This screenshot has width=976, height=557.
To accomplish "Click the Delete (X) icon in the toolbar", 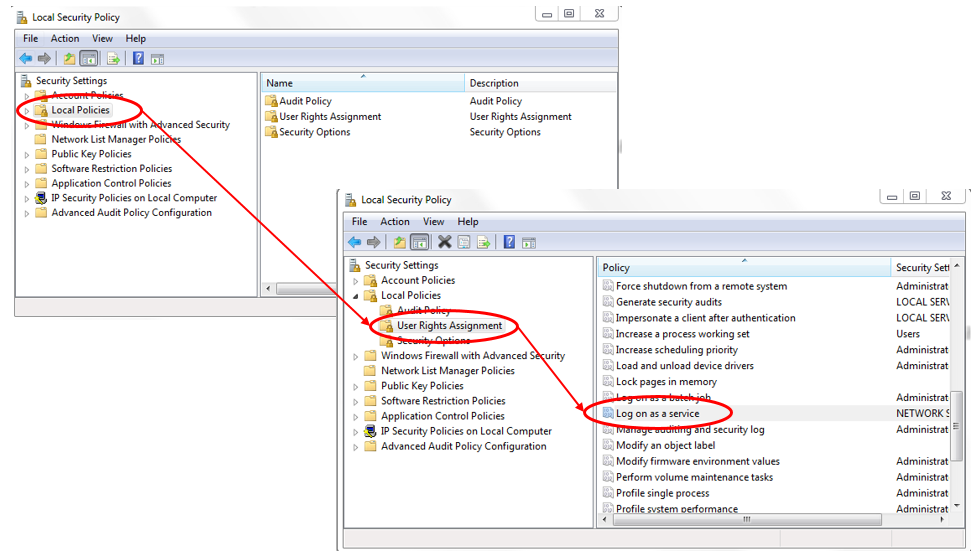I will 444,242.
